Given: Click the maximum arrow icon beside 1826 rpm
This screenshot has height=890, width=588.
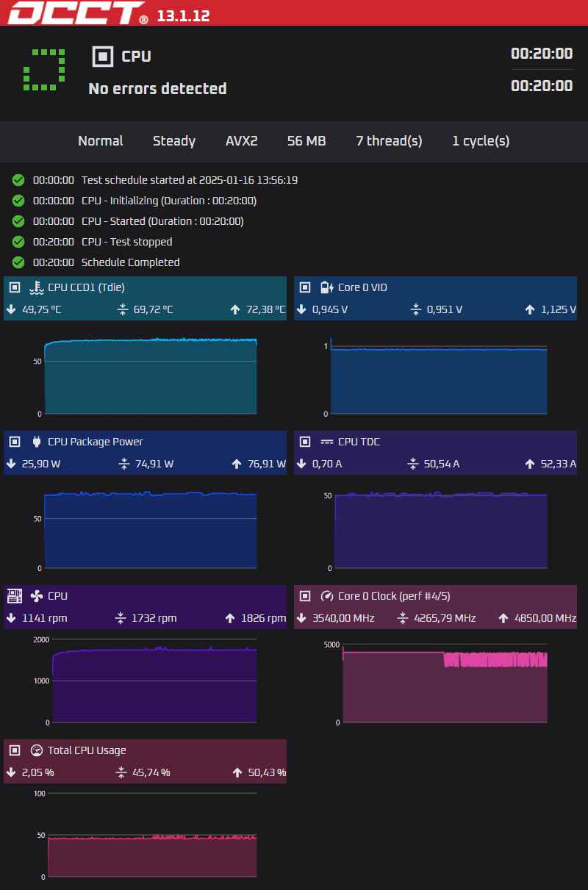Looking at the screenshot, I should [231, 618].
